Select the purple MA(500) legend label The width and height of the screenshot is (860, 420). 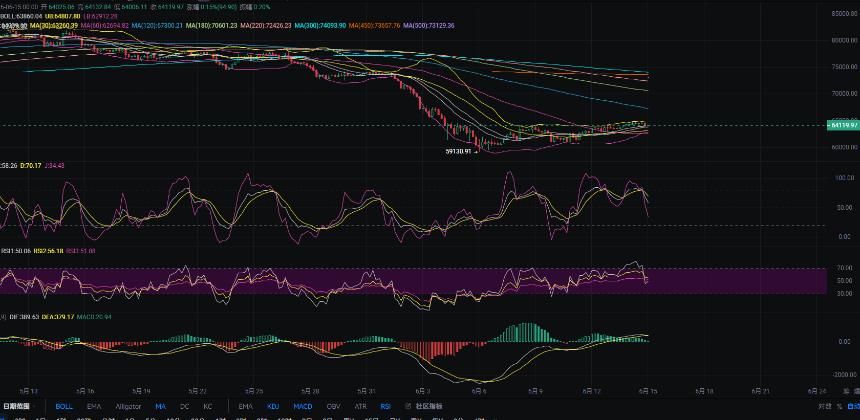click(x=429, y=26)
